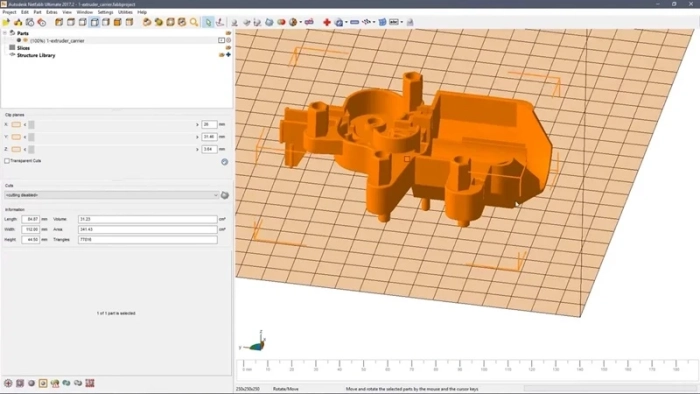700x394 pixels.
Task: Click the red cross repair icon
Action: coord(327,22)
